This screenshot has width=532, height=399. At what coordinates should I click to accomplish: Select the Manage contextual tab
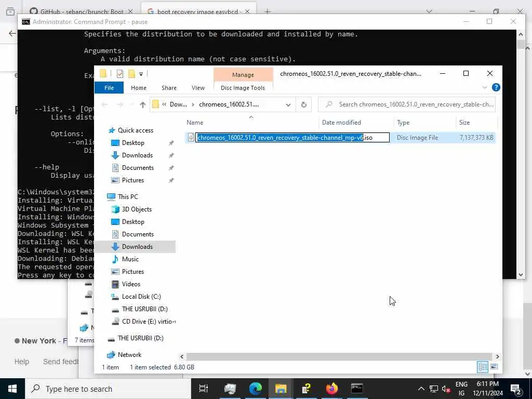click(x=243, y=75)
